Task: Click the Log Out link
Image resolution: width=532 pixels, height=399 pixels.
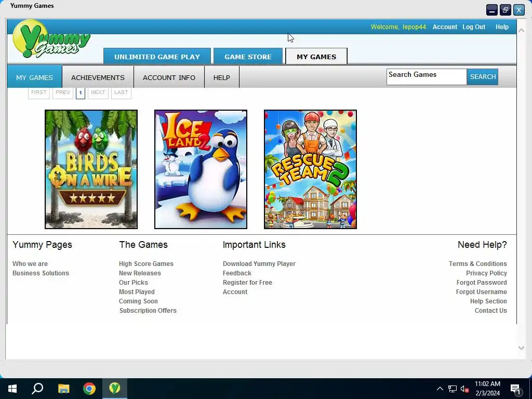Action: pos(474,27)
